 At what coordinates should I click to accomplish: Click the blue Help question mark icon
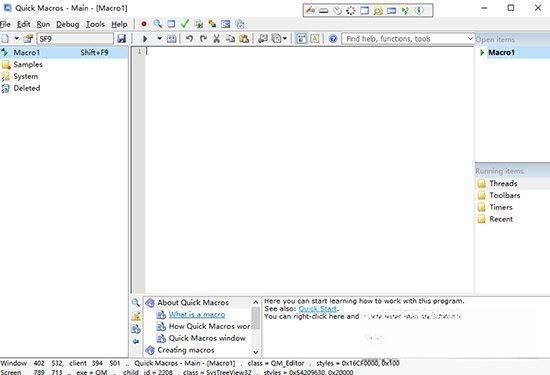[x=333, y=39]
